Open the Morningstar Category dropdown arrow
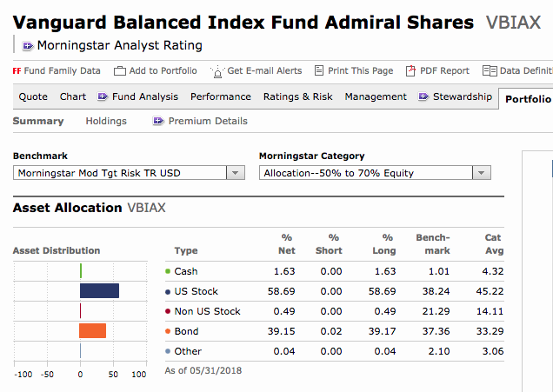 pyautogui.click(x=482, y=173)
